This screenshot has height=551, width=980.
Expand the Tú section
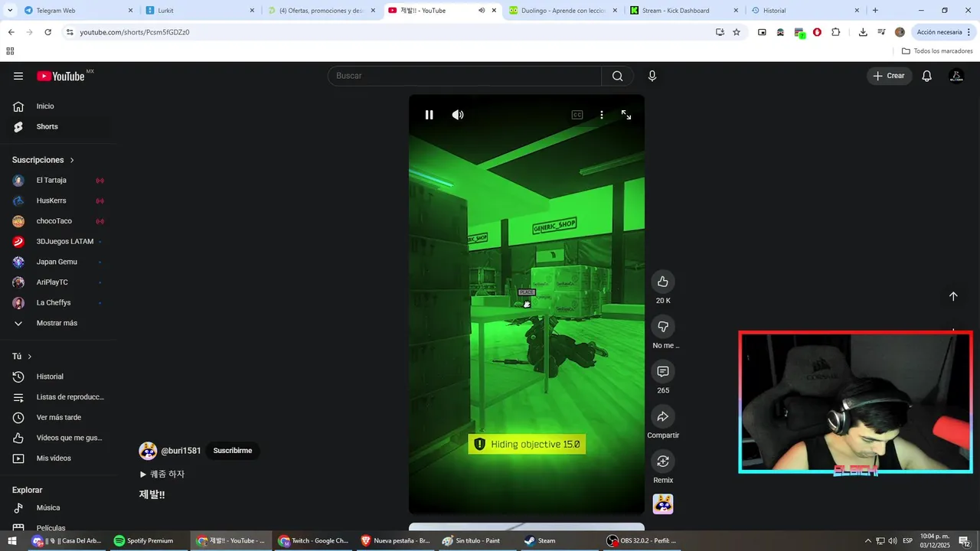click(x=22, y=357)
